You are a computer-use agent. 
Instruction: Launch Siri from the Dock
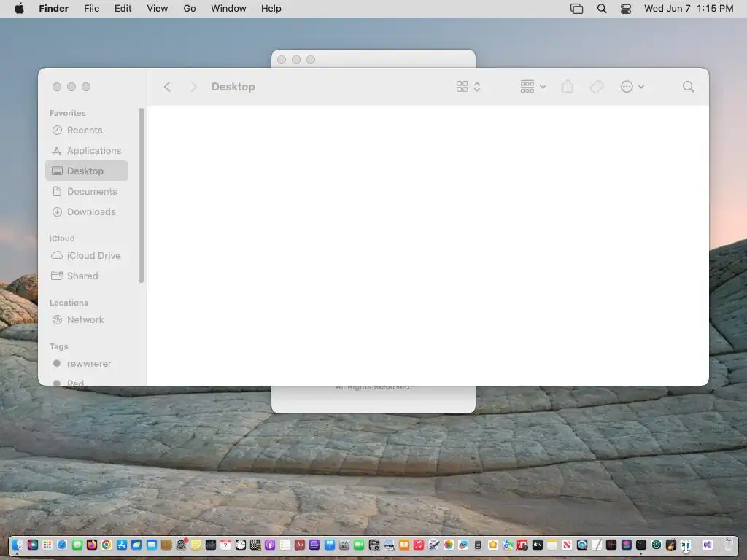32,545
